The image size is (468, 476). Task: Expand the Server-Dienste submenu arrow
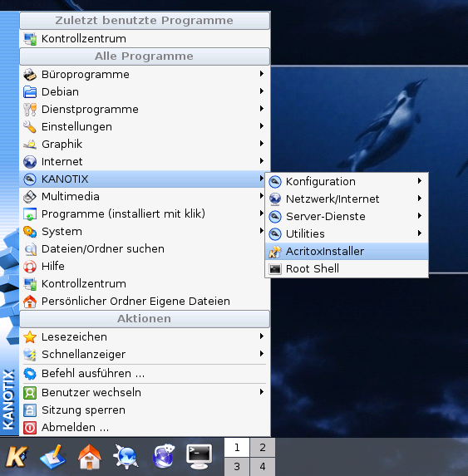pyautogui.click(x=420, y=216)
